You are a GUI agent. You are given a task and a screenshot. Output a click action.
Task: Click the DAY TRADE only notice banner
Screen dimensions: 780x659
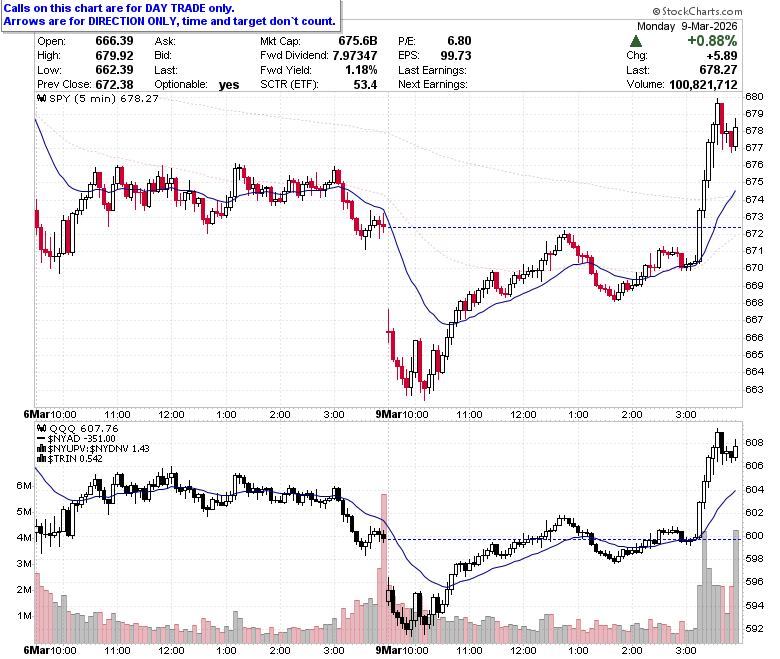(170, 15)
